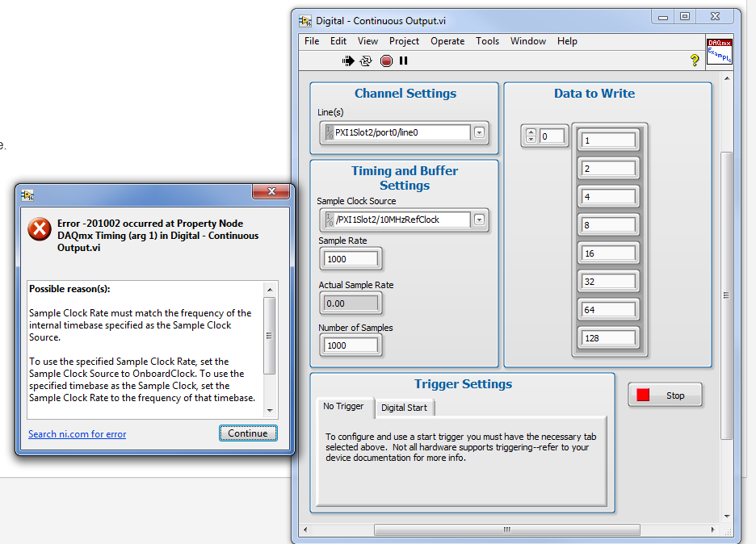
Task: Open the File menu
Action: coord(312,41)
